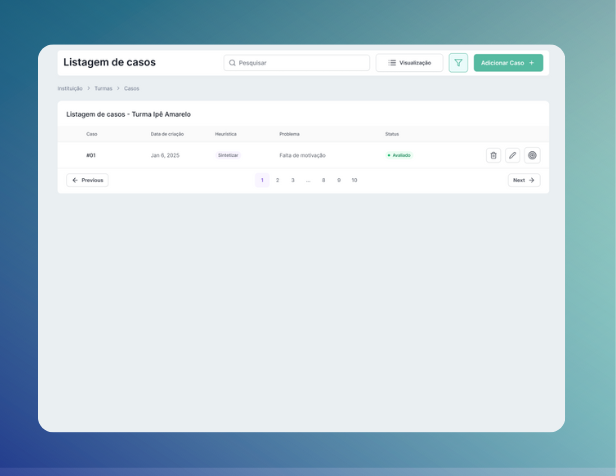Navigate to Turmas breadcrumb
The width and height of the screenshot is (616, 476).
(x=103, y=88)
